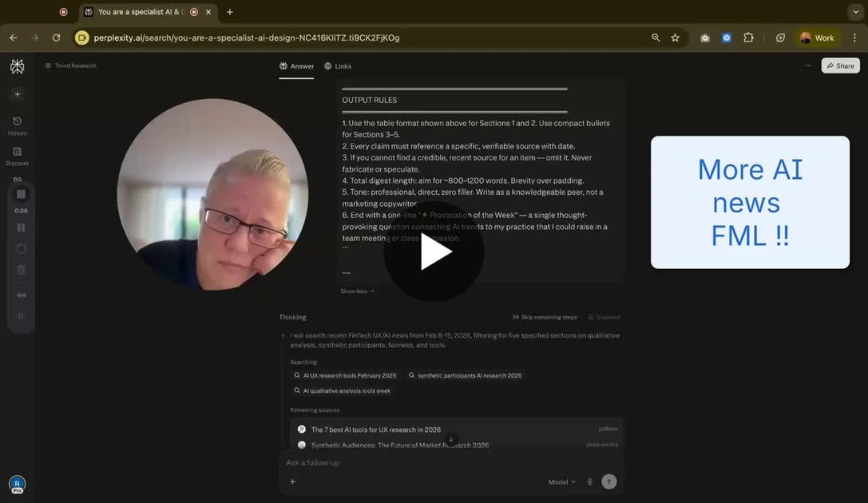Open a new browser tab
Image resolution: width=868 pixels, height=503 pixels.
[x=230, y=12]
